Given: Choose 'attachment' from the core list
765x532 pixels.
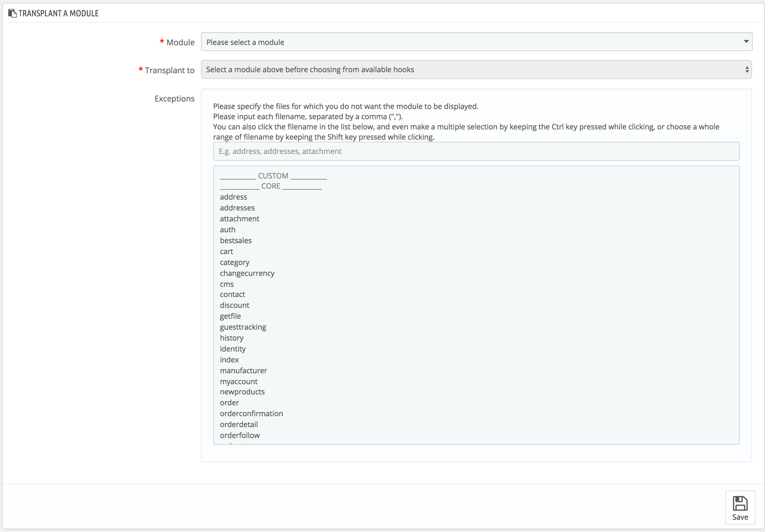Looking at the screenshot, I should point(239,219).
